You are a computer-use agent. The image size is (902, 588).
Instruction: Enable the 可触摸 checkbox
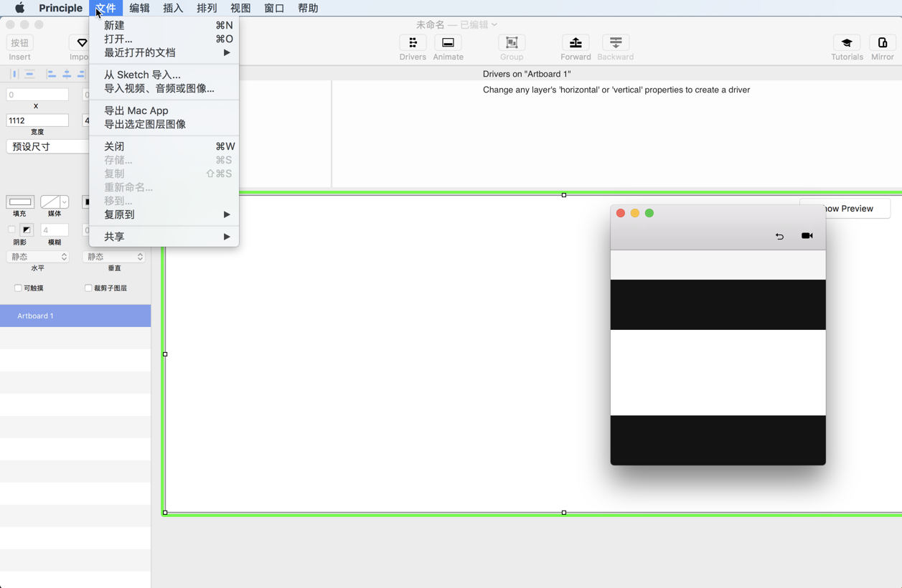(17, 288)
